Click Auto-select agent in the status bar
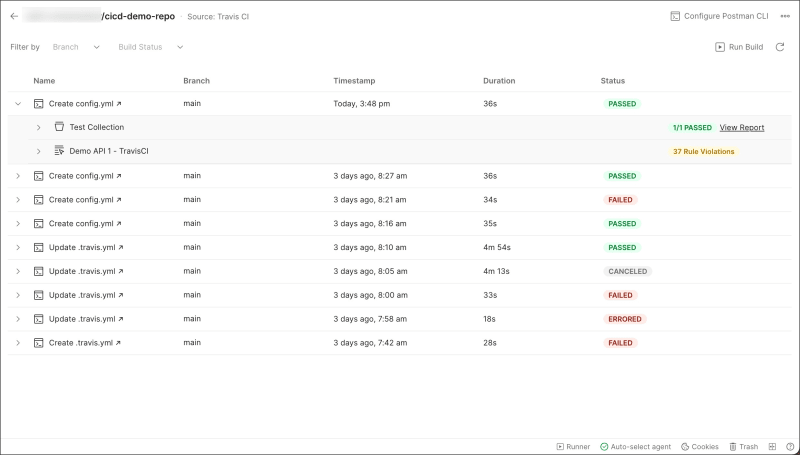 click(x=635, y=447)
